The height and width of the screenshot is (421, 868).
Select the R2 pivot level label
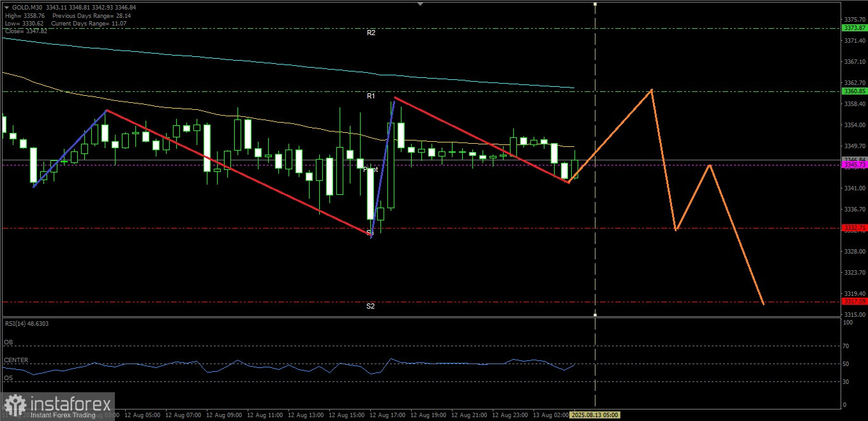(x=371, y=32)
